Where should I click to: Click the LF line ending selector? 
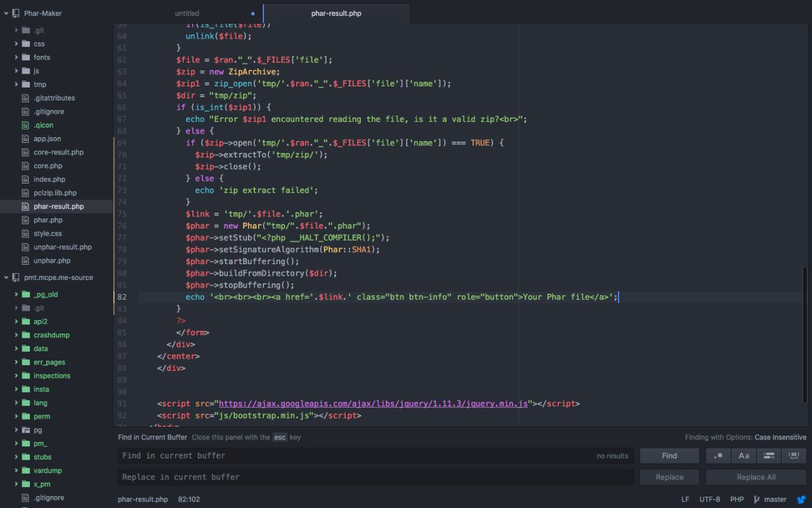685,500
